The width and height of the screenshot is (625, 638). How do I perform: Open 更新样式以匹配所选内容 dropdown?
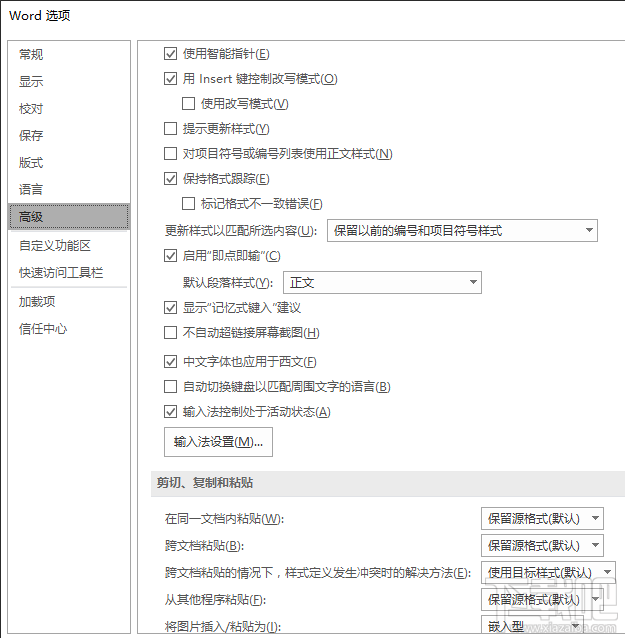tap(461, 231)
